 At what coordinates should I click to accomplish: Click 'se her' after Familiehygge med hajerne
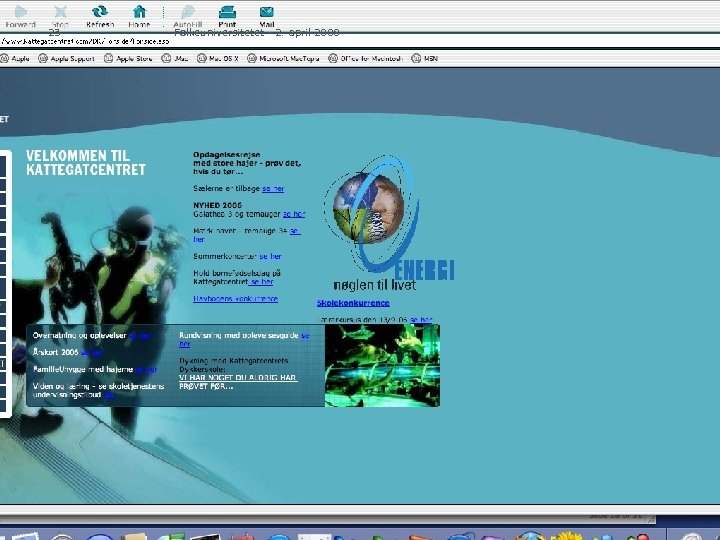(146, 370)
